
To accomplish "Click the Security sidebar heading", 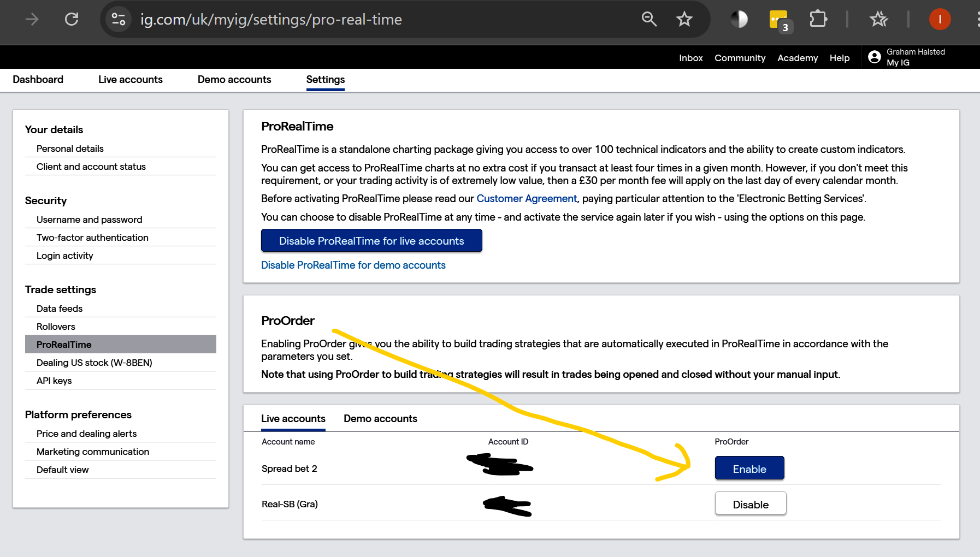I will 46,201.
